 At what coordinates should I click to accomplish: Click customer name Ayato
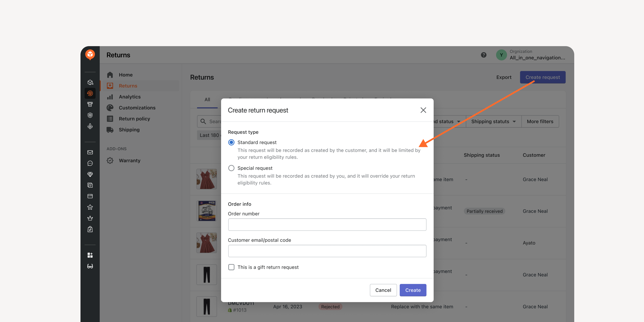coord(529,243)
